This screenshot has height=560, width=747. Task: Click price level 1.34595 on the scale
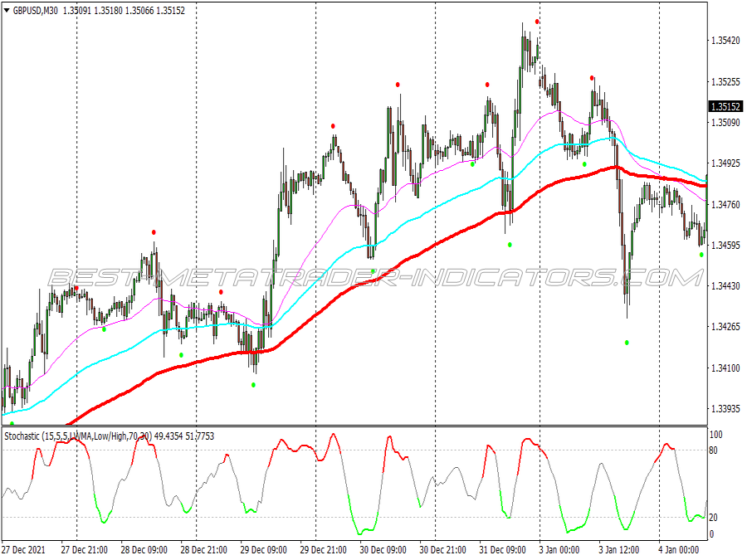tap(725, 246)
